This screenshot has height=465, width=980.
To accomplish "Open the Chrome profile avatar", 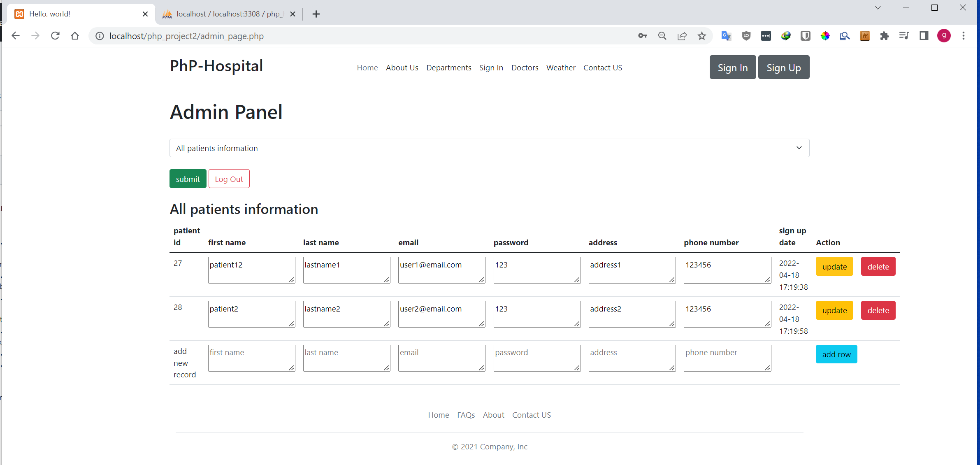I will (x=944, y=36).
